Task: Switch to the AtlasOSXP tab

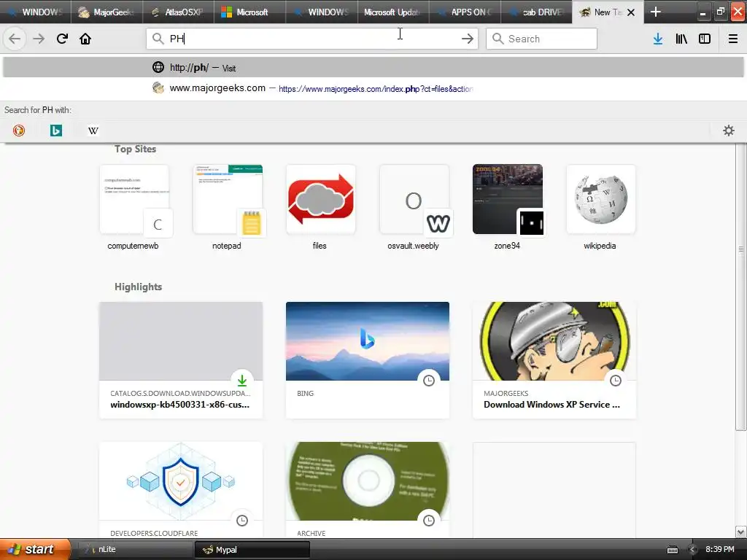Action: click(x=178, y=12)
